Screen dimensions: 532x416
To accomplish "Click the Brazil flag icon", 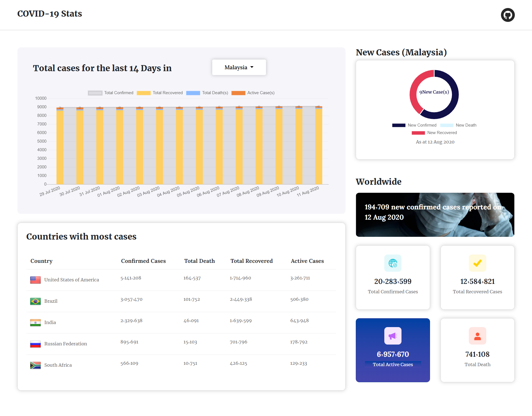I will click(35, 301).
